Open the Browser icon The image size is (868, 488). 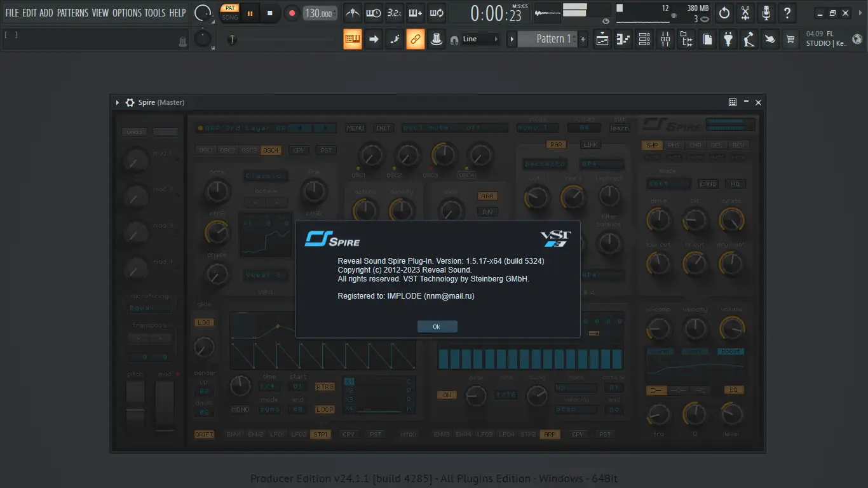pos(686,39)
